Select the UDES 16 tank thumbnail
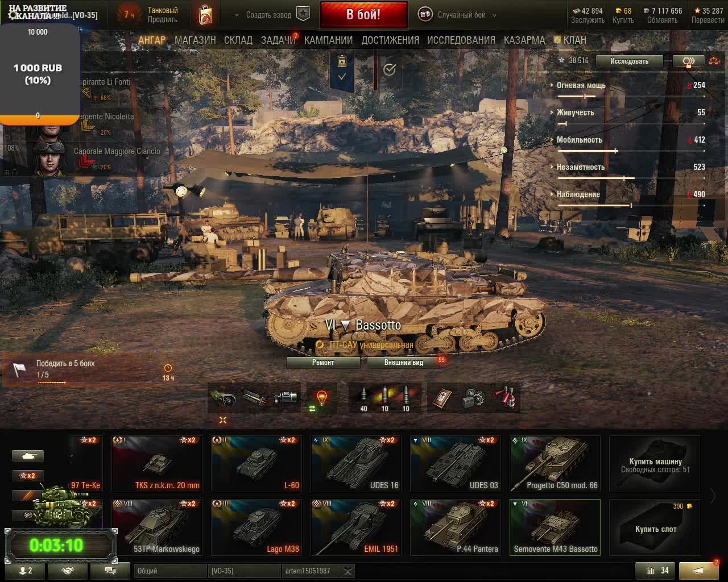728x582 pixels. (355, 463)
